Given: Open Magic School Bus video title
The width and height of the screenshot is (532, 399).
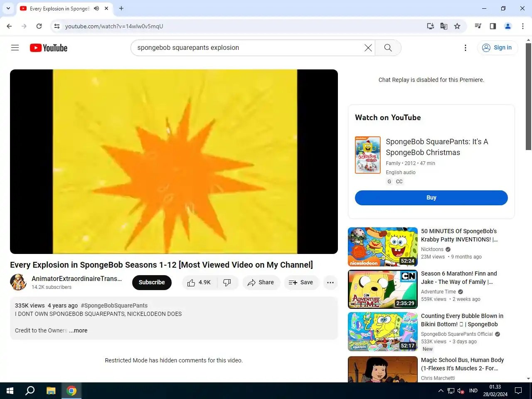Looking at the screenshot, I should (x=462, y=364).
